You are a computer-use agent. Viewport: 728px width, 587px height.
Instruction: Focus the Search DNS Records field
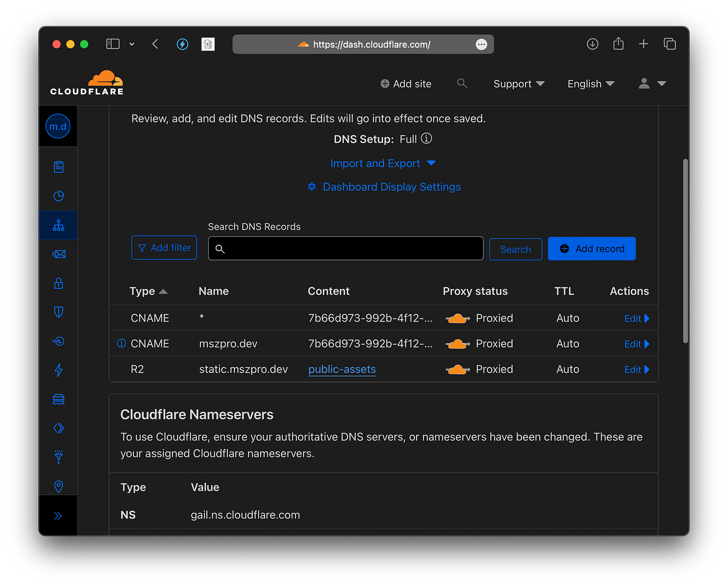(x=346, y=248)
